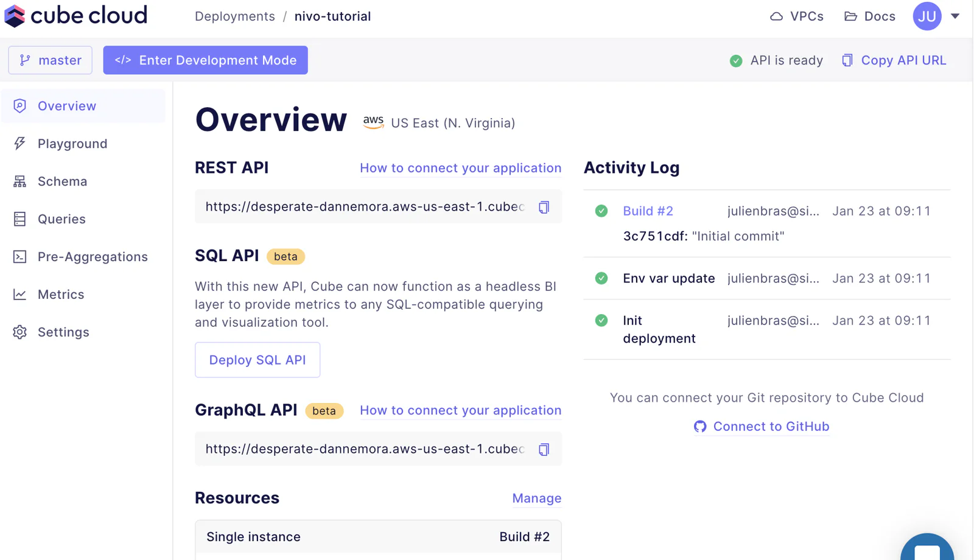Viewport: 974px width, 560px height.
Task: Click the master branch git icon
Action: pyautogui.click(x=25, y=60)
